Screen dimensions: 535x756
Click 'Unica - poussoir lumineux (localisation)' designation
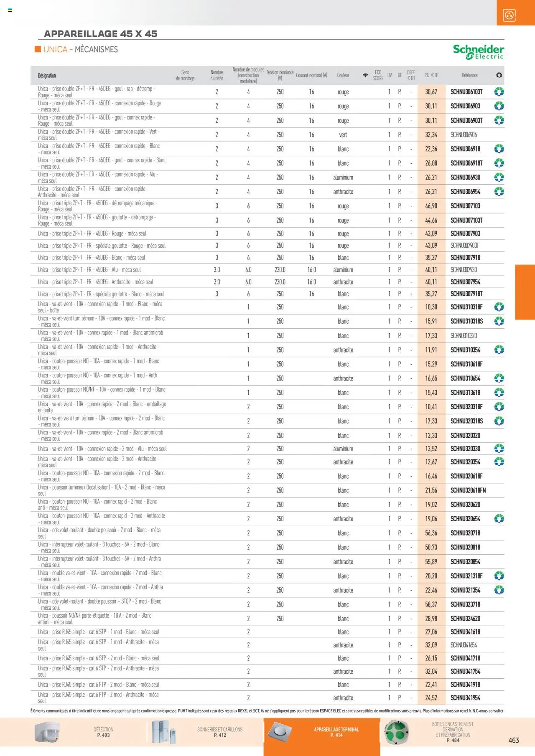click(102, 490)
